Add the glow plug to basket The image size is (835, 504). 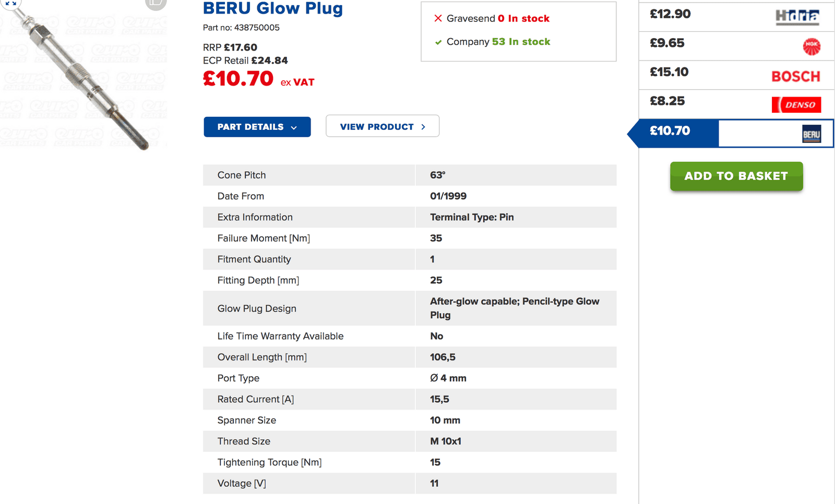pyautogui.click(x=736, y=176)
